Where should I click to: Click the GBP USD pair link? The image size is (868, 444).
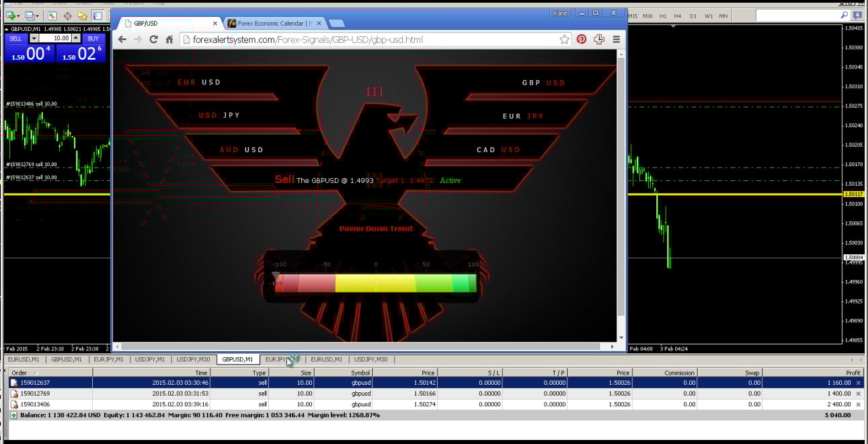(x=543, y=83)
